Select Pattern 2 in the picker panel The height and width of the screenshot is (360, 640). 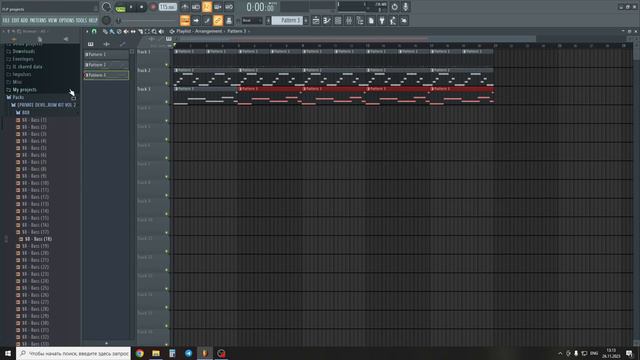point(106,64)
